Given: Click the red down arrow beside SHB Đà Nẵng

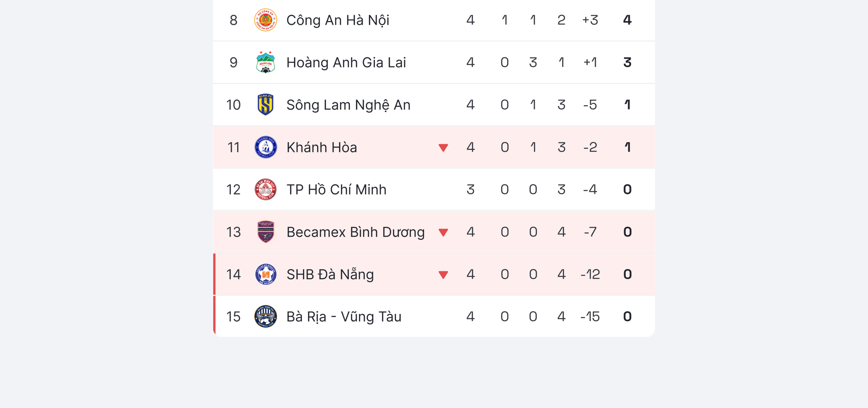Looking at the screenshot, I should pos(443,275).
